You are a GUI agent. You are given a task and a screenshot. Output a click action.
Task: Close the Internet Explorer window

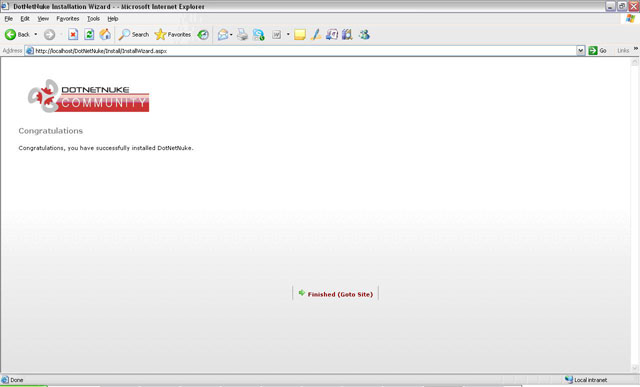pyautogui.click(x=634, y=6)
